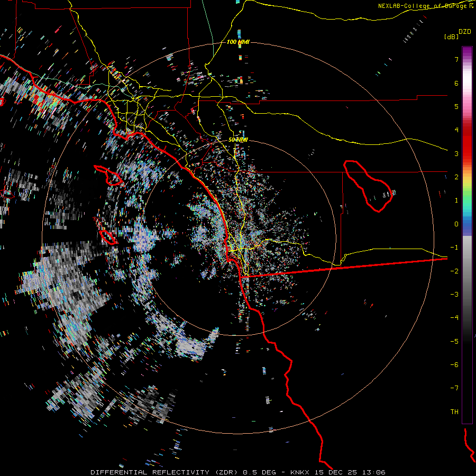Screen dimensions: 476x476
Task: Click the -5 value on the color scale
Action: [454, 341]
